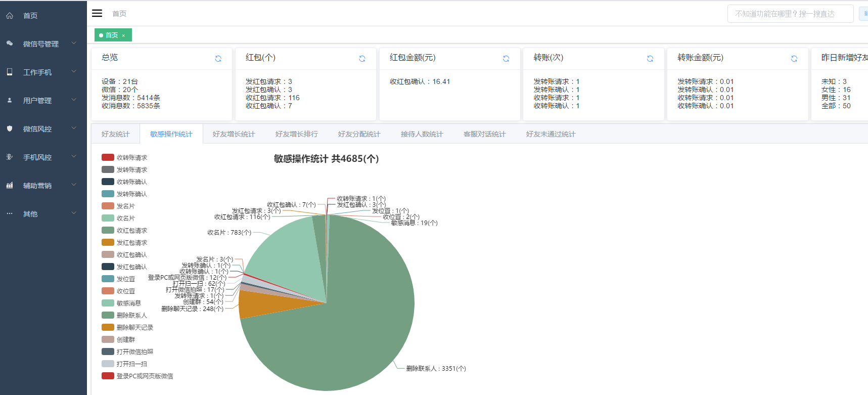Click the 辅助营销 chart icon
Image resolution: width=868 pixels, height=395 pixels.
pyautogui.click(x=10, y=185)
